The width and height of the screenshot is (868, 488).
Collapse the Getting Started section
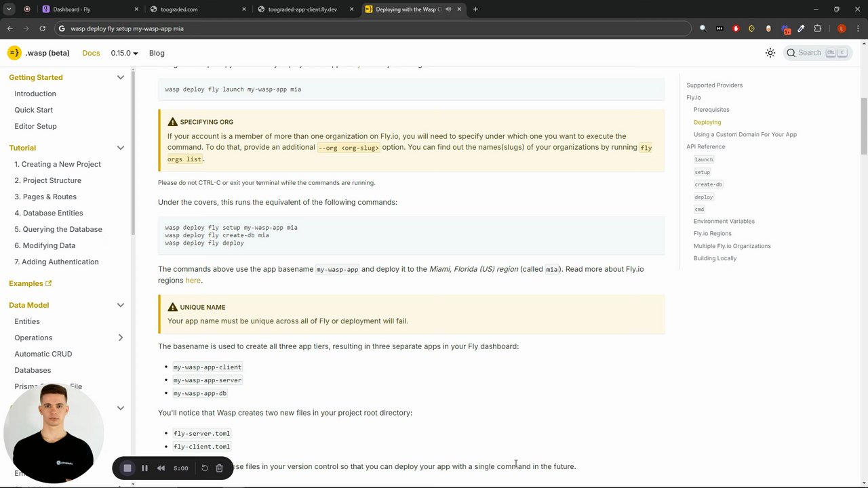coord(121,77)
